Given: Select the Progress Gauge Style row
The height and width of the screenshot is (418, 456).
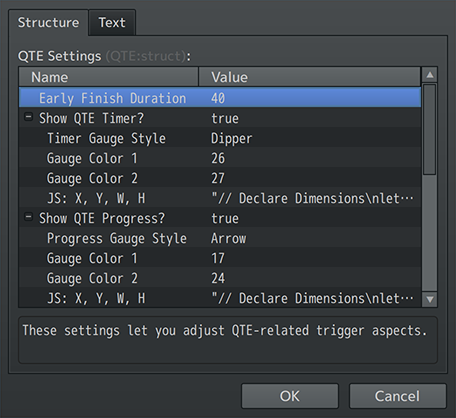Looking at the screenshot, I should (x=220, y=237).
